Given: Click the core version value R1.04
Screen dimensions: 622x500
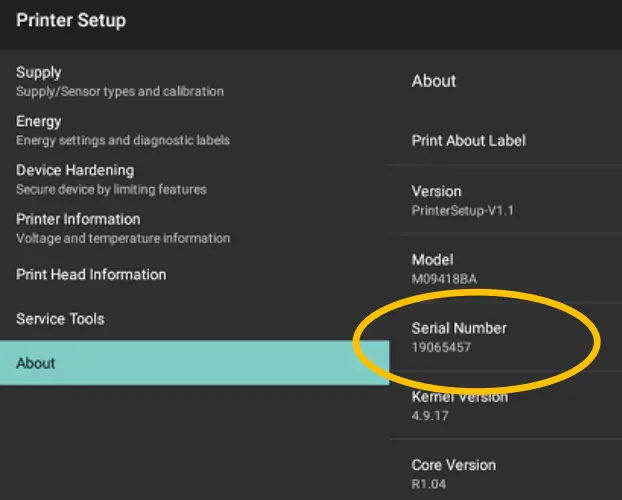Looking at the screenshot, I should click(431, 484).
